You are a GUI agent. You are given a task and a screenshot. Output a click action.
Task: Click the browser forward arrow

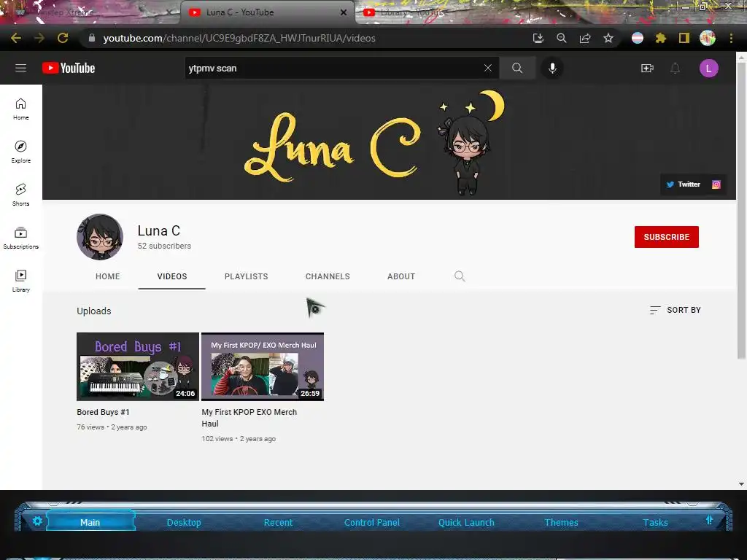click(x=39, y=38)
